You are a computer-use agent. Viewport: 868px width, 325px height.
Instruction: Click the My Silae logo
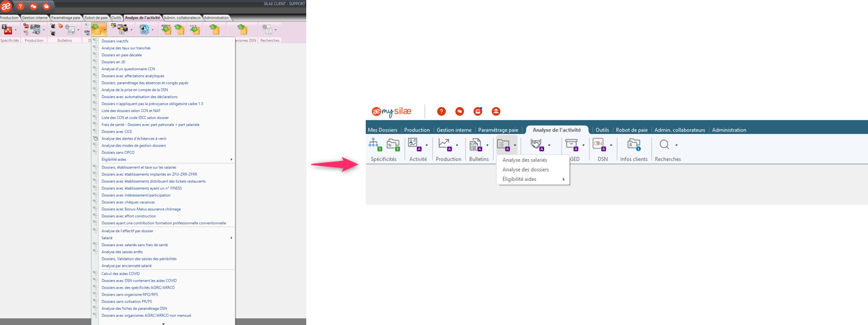[x=391, y=111]
